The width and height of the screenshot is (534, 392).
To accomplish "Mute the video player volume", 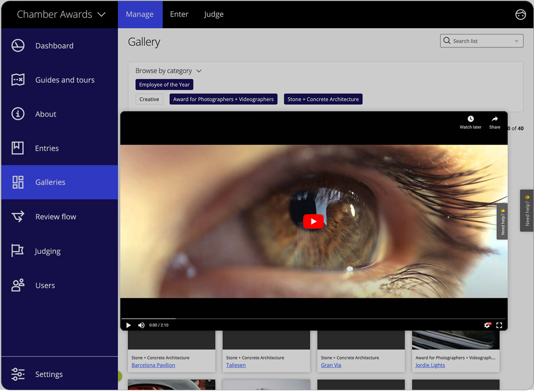I will pos(141,325).
